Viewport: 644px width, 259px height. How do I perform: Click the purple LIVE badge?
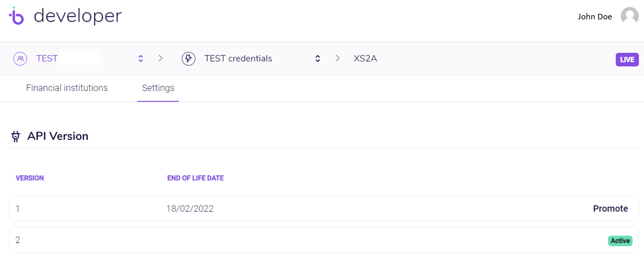coord(627,59)
